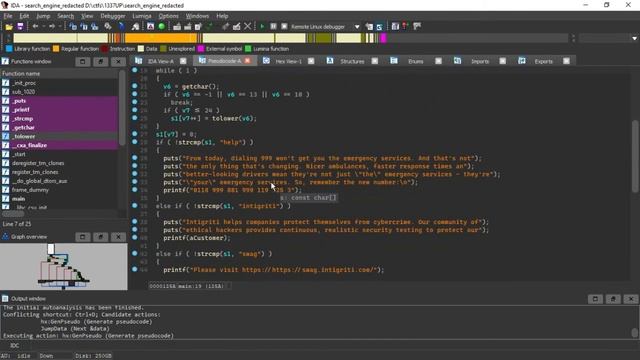Screen dimensions: 640x360
Task: Close the Structures tab
Action: coord(375,61)
